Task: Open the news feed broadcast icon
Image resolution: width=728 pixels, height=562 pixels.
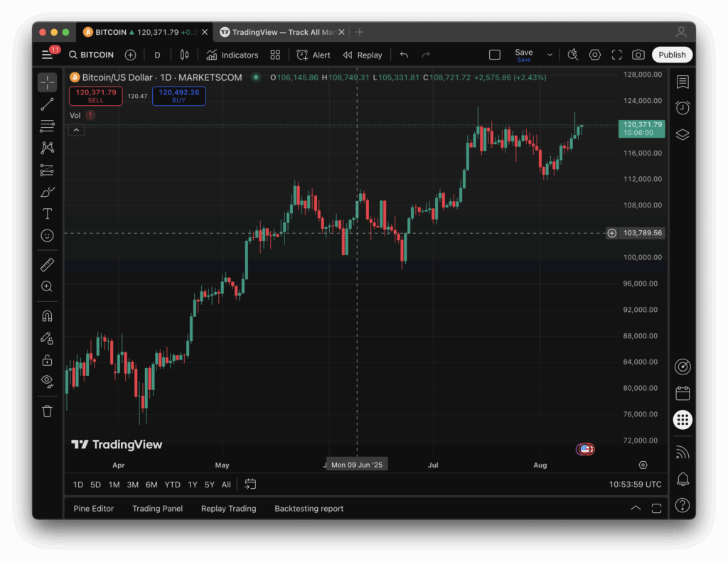Action: pyautogui.click(x=682, y=453)
